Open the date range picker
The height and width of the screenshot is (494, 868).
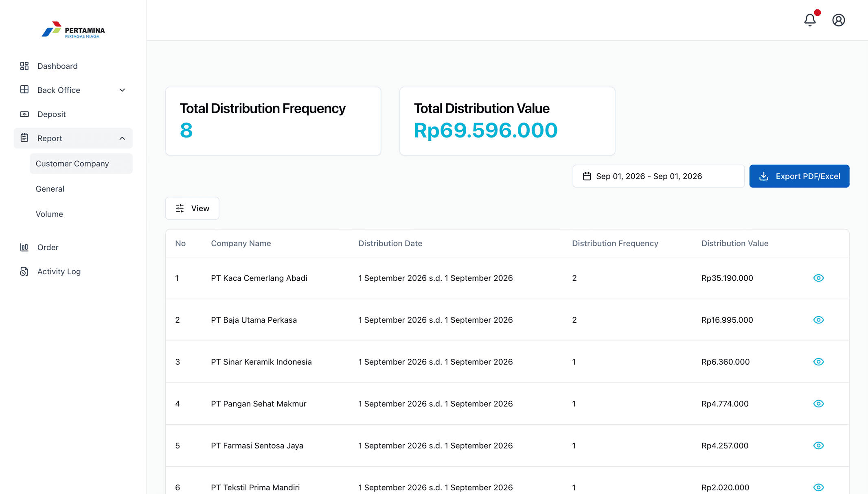click(x=658, y=176)
